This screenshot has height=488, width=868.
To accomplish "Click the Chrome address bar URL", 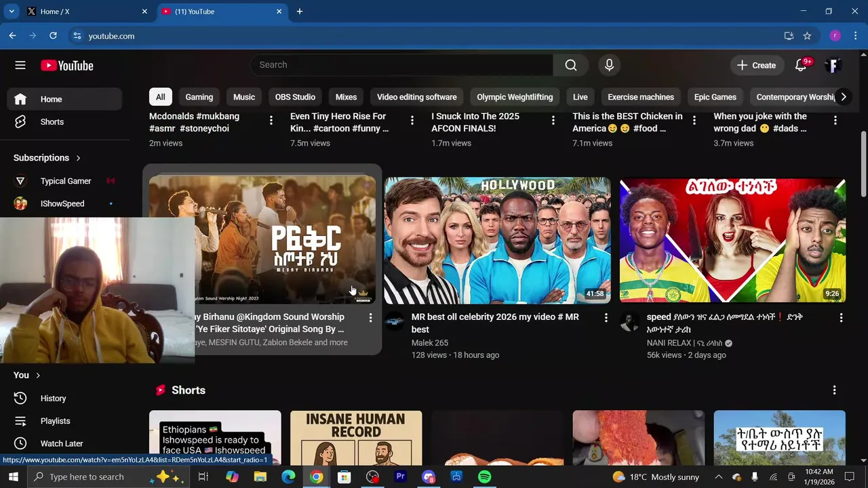I will click(111, 36).
